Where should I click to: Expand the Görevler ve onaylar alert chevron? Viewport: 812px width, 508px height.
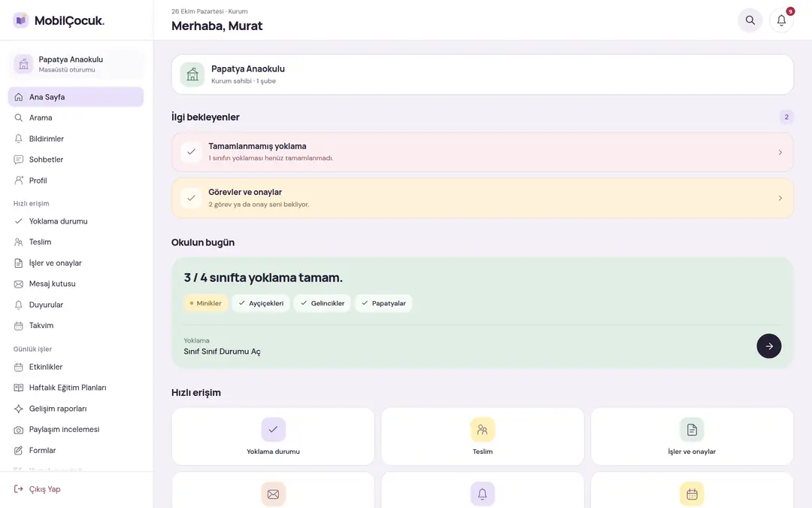point(780,198)
